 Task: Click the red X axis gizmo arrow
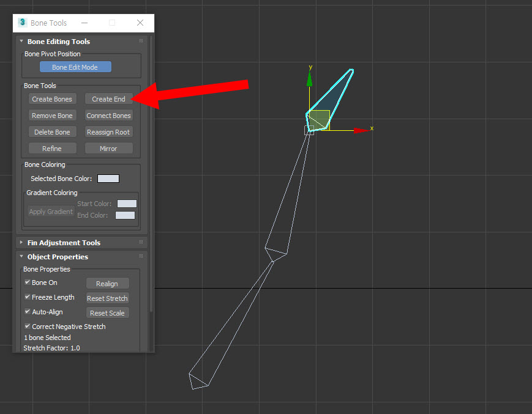coord(361,130)
